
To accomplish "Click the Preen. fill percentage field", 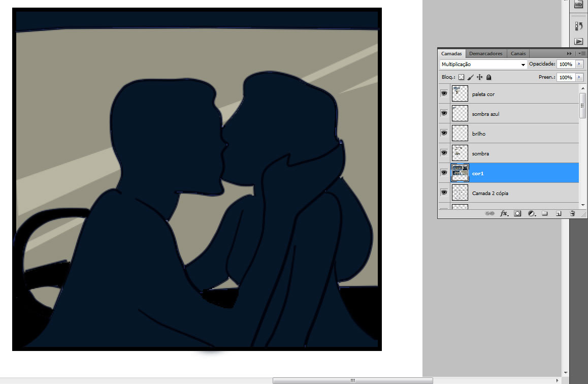I will coord(565,78).
